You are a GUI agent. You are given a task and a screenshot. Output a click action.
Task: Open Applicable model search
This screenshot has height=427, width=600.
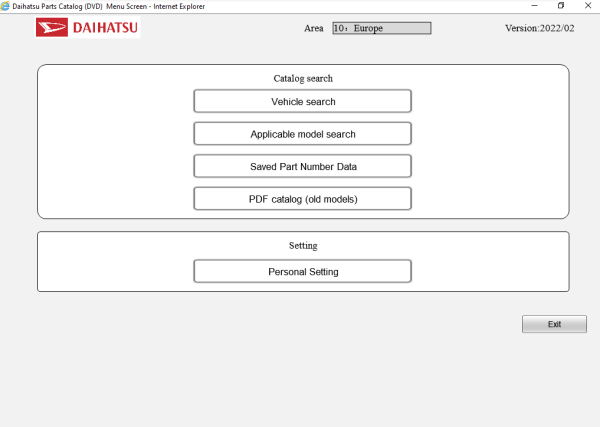(303, 134)
